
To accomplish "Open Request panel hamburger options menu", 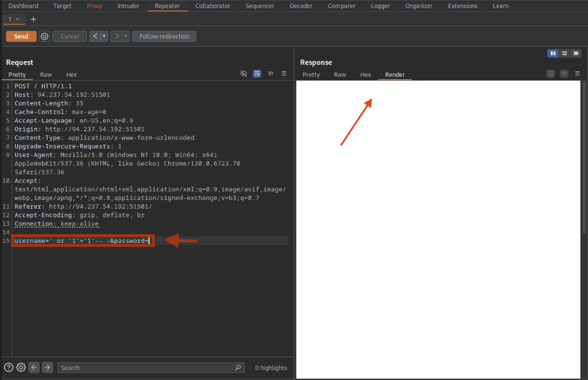I will pyautogui.click(x=284, y=73).
